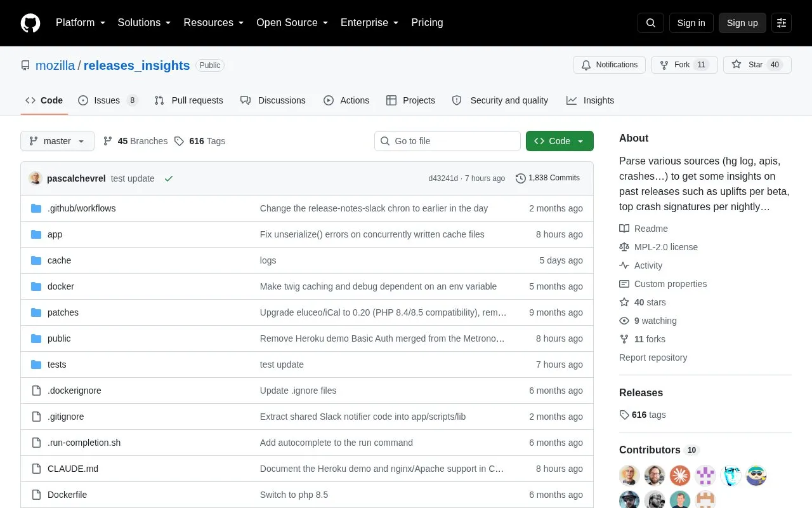
Task: Click the Dockerfile file icon
Action: click(36, 495)
